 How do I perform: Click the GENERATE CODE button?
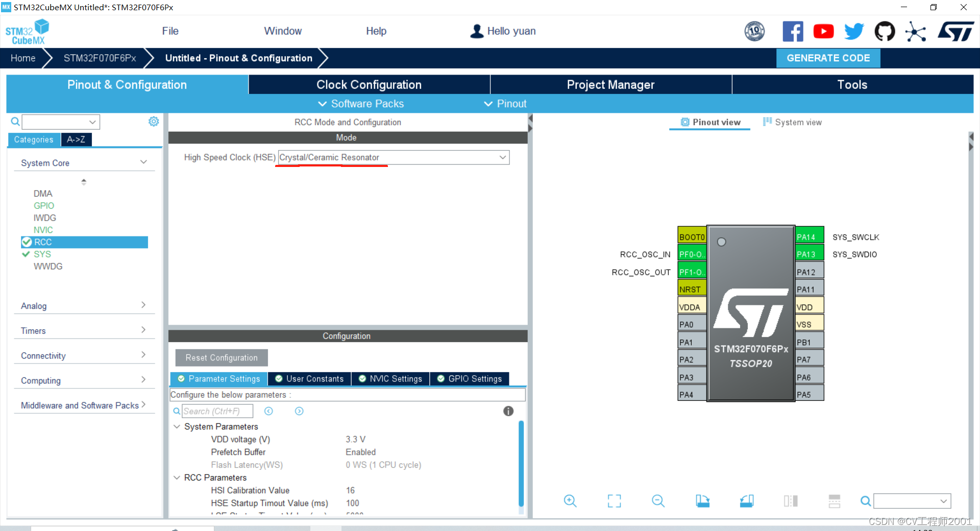pos(828,58)
